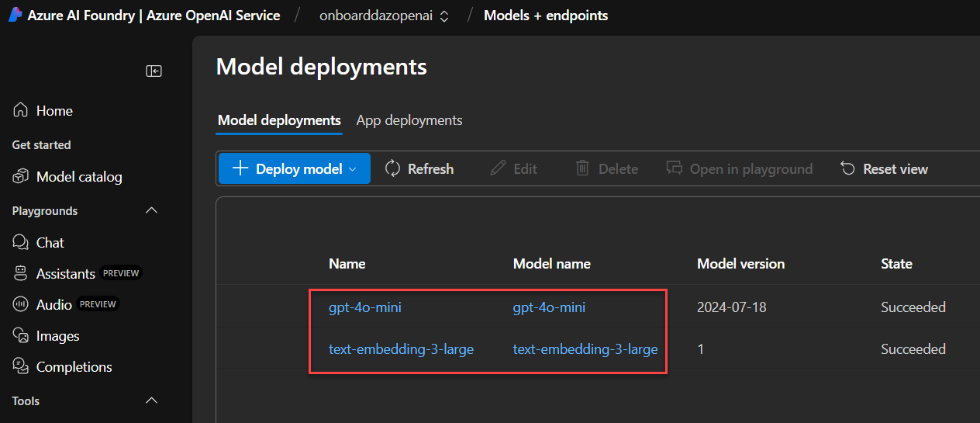Click the Images picture icon

point(21,336)
